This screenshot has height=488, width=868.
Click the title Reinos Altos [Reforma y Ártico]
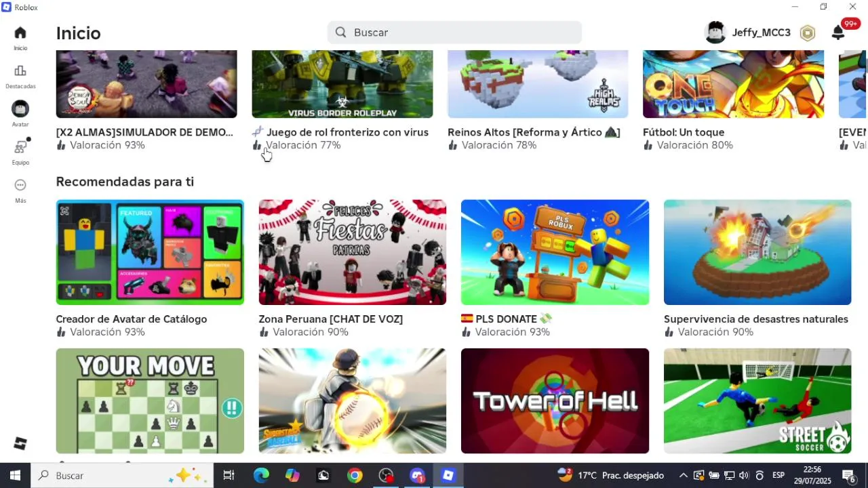[534, 132]
